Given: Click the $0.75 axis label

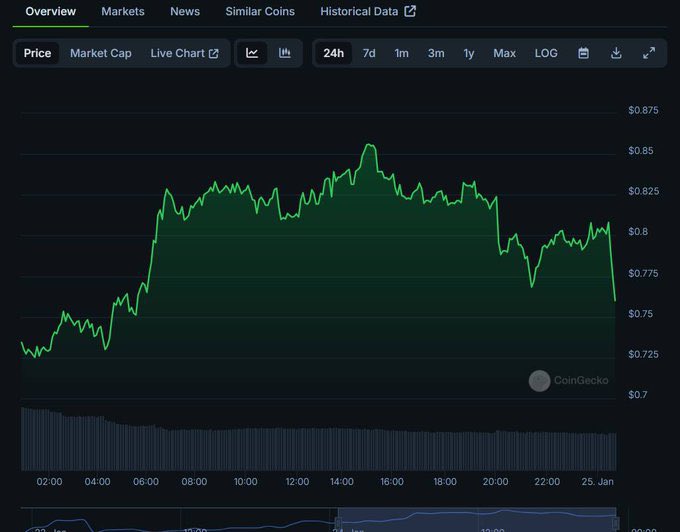Looking at the screenshot, I should point(641,313).
